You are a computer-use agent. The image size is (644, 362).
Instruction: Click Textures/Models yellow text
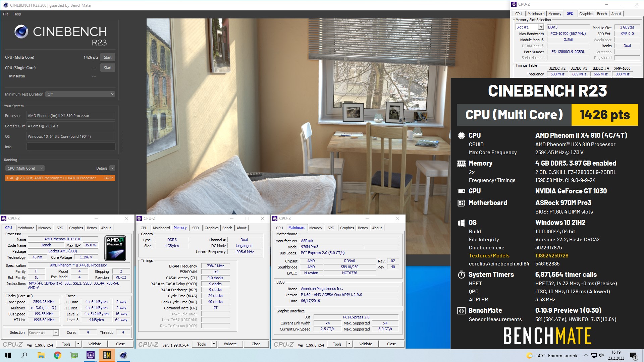pyautogui.click(x=489, y=255)
